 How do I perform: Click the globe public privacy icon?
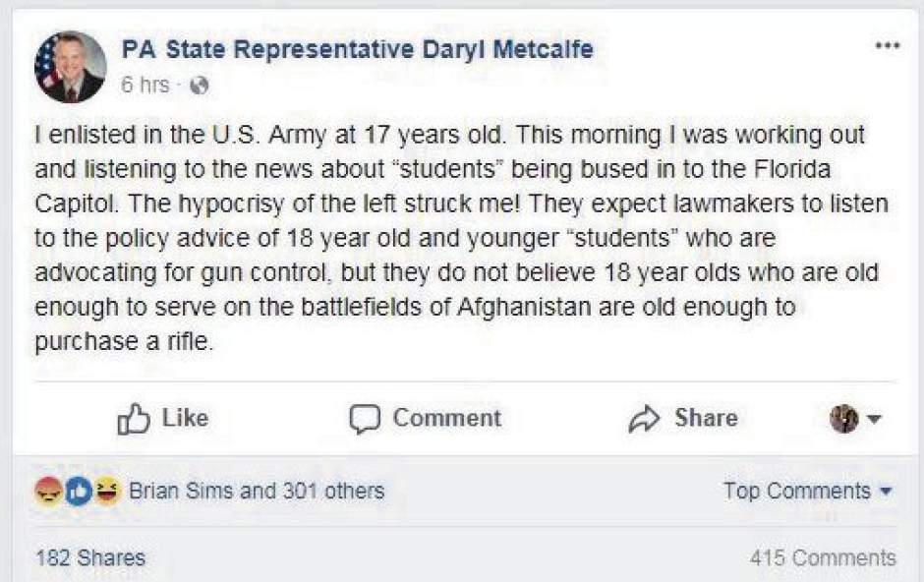[x=199, y=86]
